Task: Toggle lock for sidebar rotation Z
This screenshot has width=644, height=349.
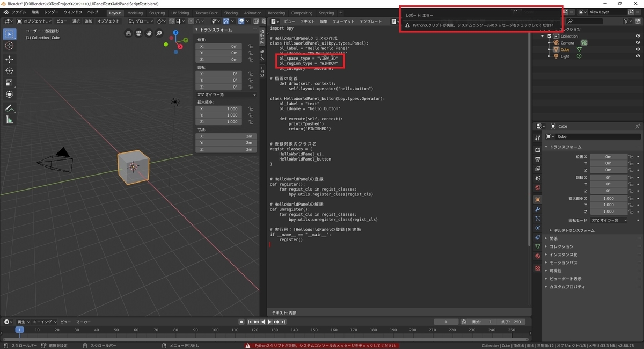Action: point(251,87)
